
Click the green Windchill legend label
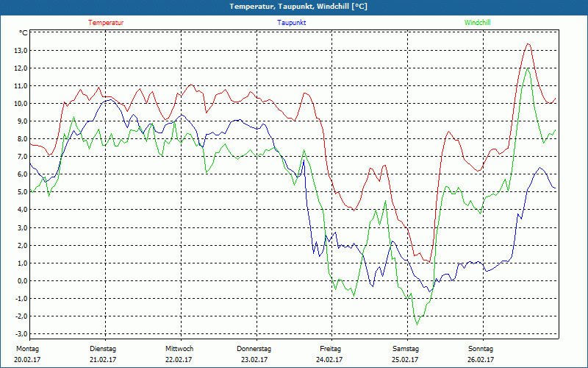point(477,23)
